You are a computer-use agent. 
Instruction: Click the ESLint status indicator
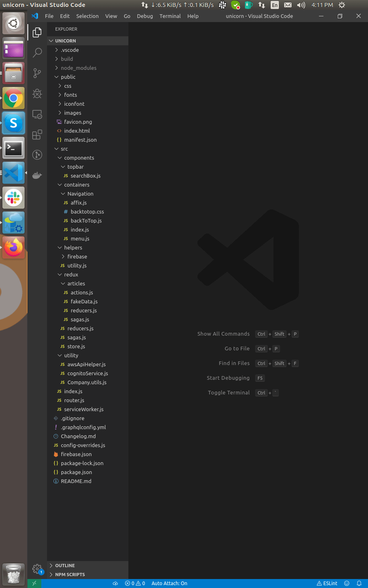pyautogui.click(x=327, y=584)
